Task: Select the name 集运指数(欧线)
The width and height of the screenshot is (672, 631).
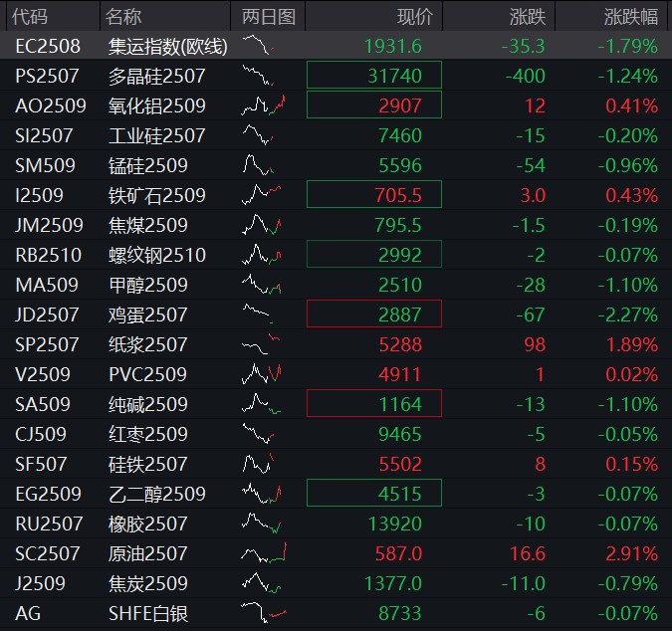Action: click(167, 46)
